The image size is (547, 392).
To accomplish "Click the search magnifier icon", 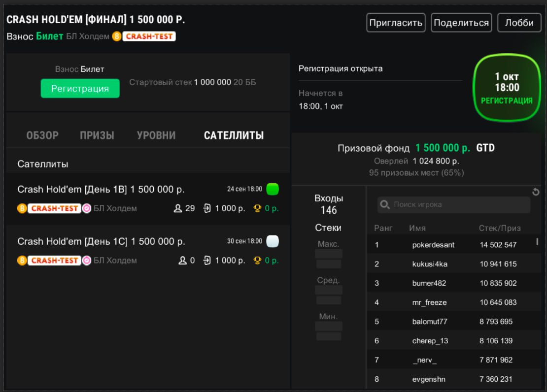I will pyautogui.click(x=385, y=204).
